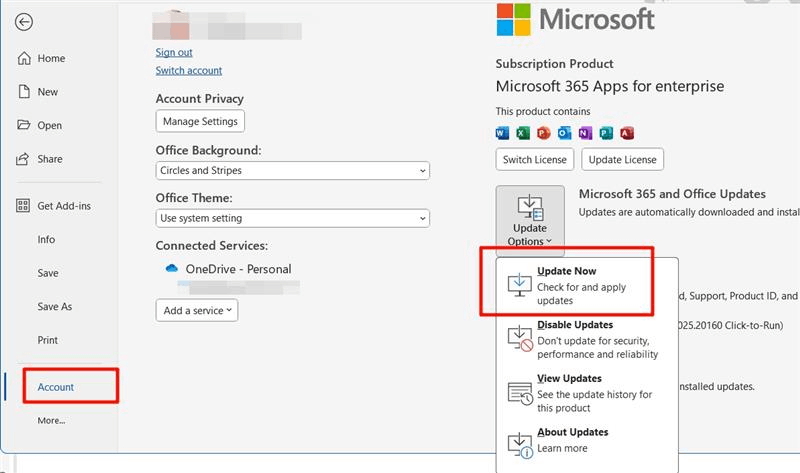Click the OneNote product icon

tap(585, 133)
